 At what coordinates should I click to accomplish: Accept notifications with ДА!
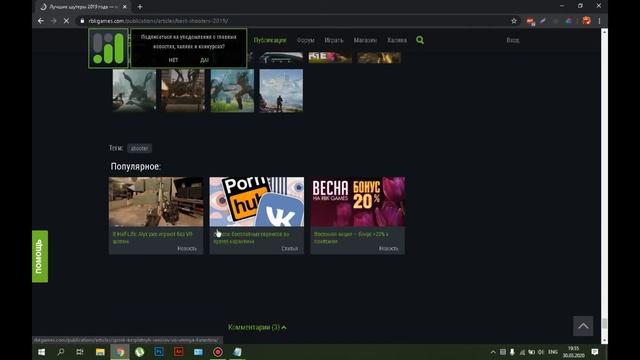pos(204,60)
